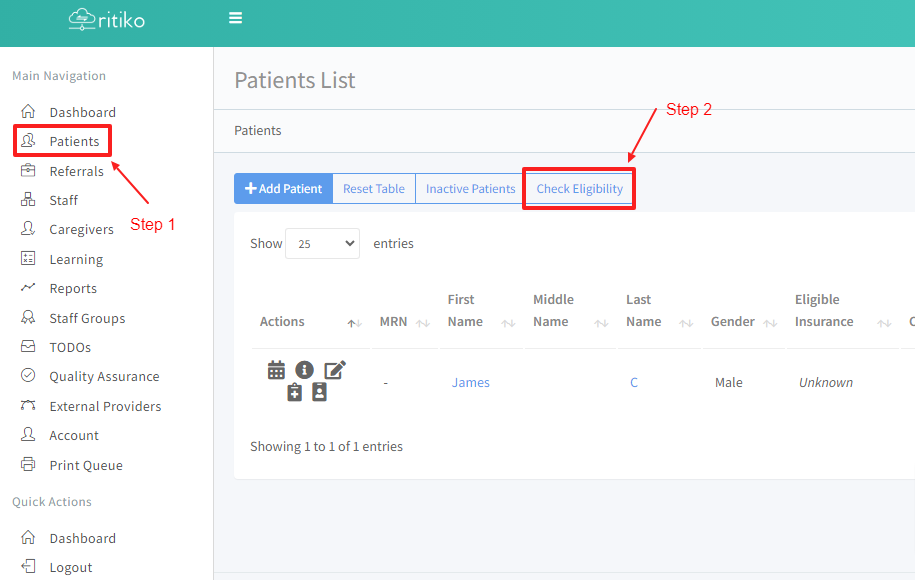The height and width of the screenshot is (580, 915).
Task: Click the medical clipboard icon in Actions
Action: click(294, 393)
